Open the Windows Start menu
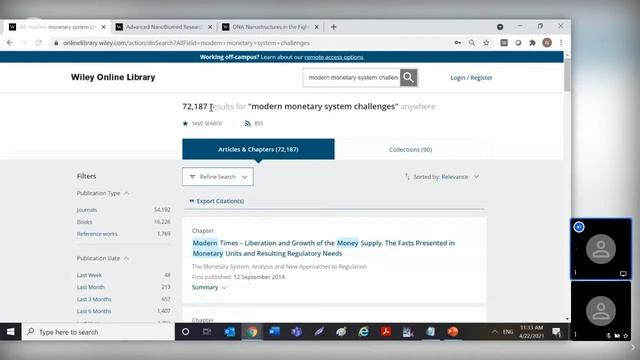This screenshot has height=360, width=640. coord(11,332)
